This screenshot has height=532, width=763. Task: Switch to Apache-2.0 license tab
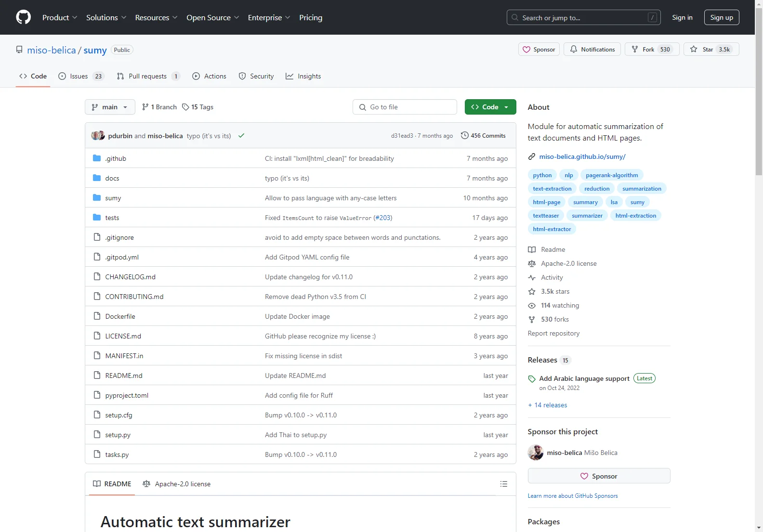(177, 484)
